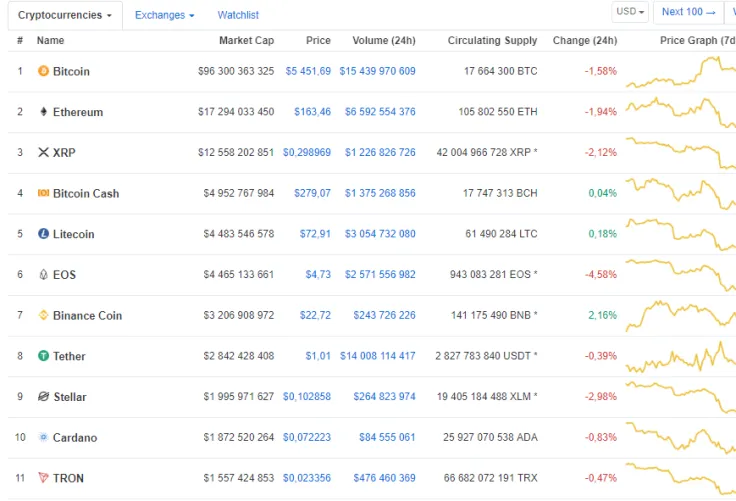Expand the Exchanges dropdown menu
The image size is (736, 501).
164,15
